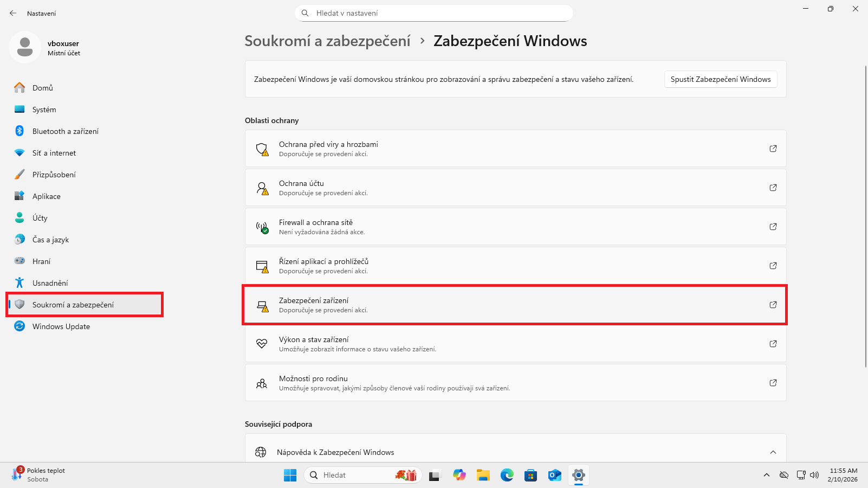Click the Start button

pyautogui.click(x=290, y=475)
